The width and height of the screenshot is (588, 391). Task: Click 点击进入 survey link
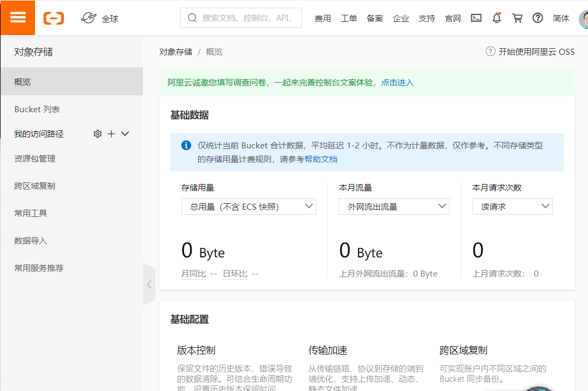(397, 83)
